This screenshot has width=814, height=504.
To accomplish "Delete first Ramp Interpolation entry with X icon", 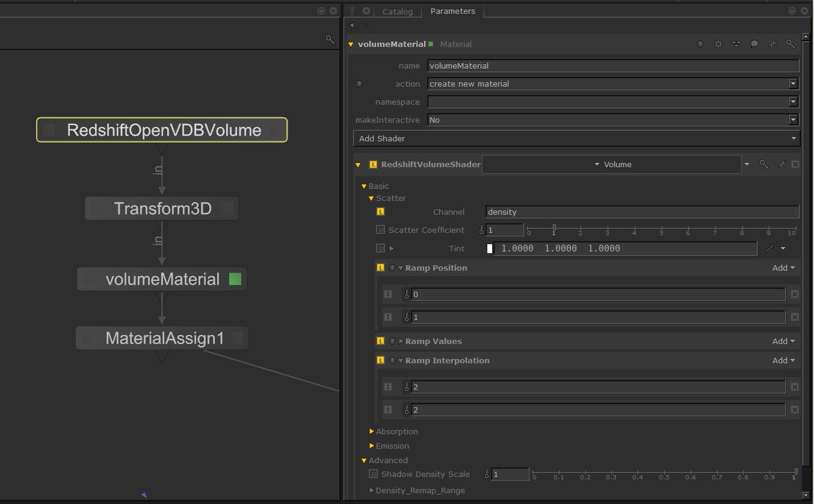I will pyautogui.click(x=795, y=387).
